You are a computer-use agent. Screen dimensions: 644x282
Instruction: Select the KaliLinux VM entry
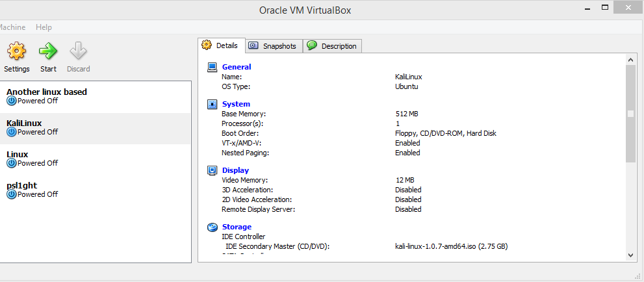(96, 129)
